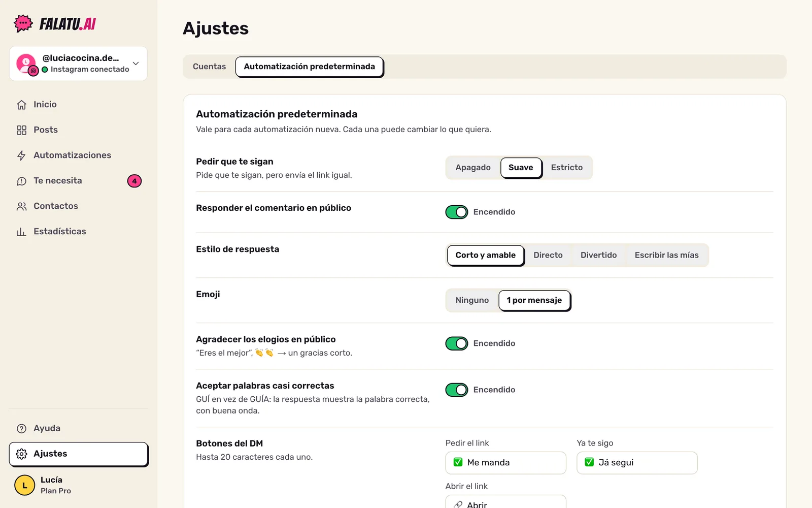Choose Directo response style
Screen dimensions: 812x508
point(548,255)
